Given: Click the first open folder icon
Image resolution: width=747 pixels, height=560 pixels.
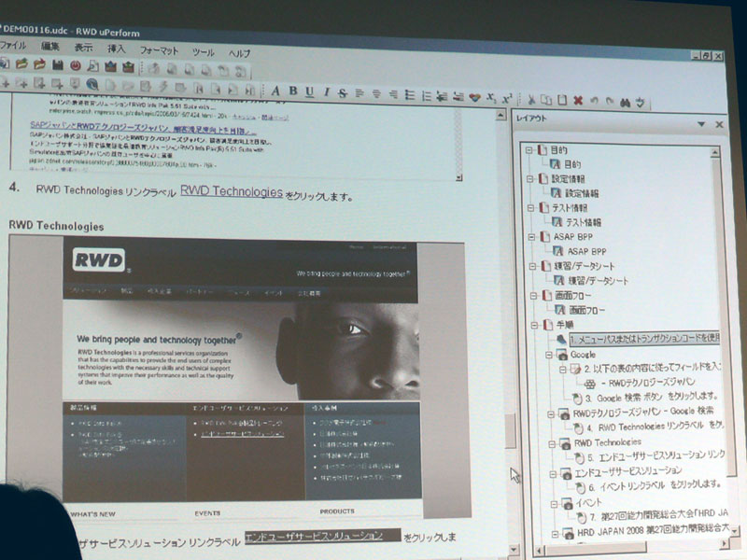Looking at the screenshot, I should click(x=21, y=63).
